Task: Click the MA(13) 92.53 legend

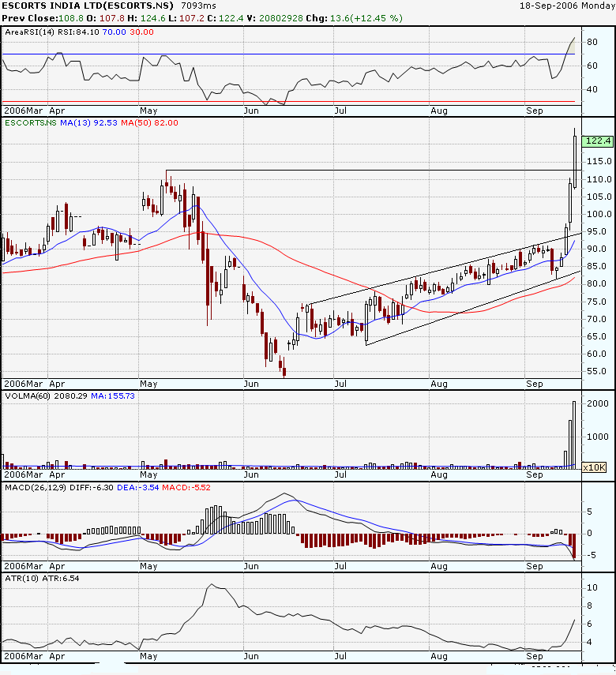Action: [88, 122]
